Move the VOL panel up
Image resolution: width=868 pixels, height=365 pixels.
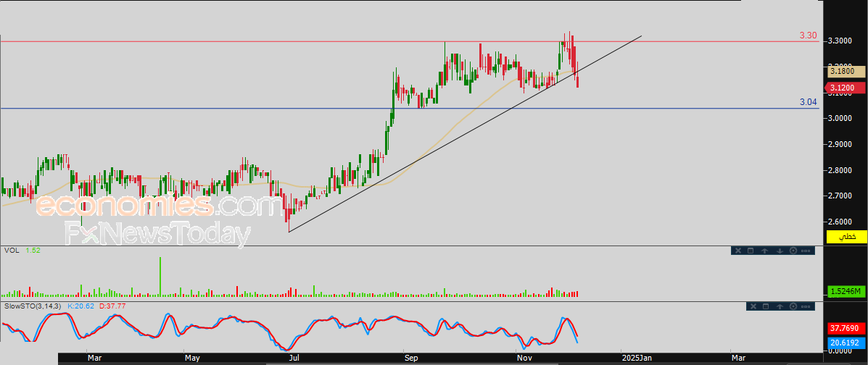pos(764,251)
